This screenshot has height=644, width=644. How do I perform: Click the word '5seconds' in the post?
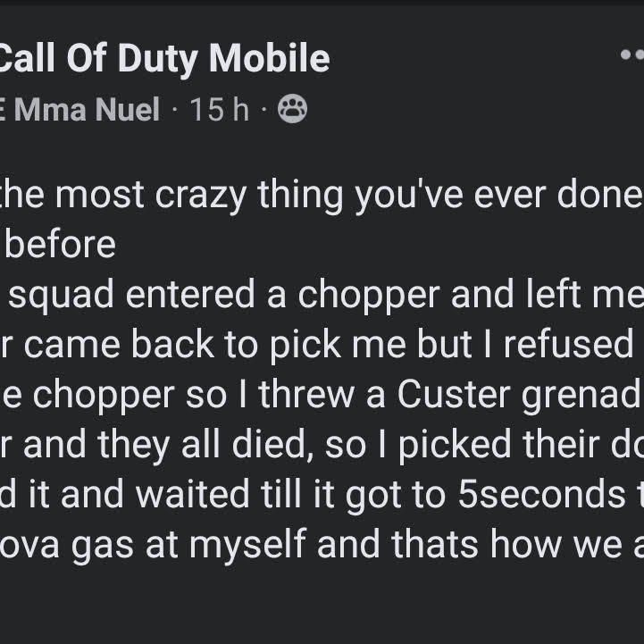click(542, 494)
